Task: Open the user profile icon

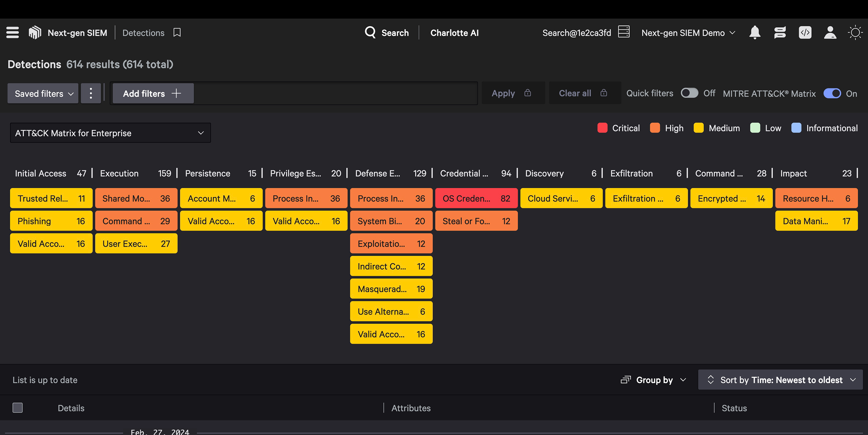Action: point(830,33)
